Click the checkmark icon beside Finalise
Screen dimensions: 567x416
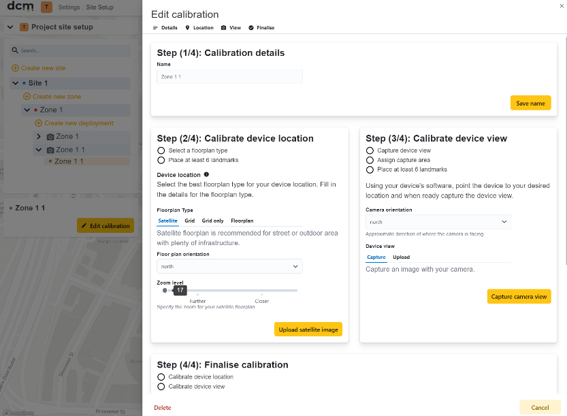251,27
